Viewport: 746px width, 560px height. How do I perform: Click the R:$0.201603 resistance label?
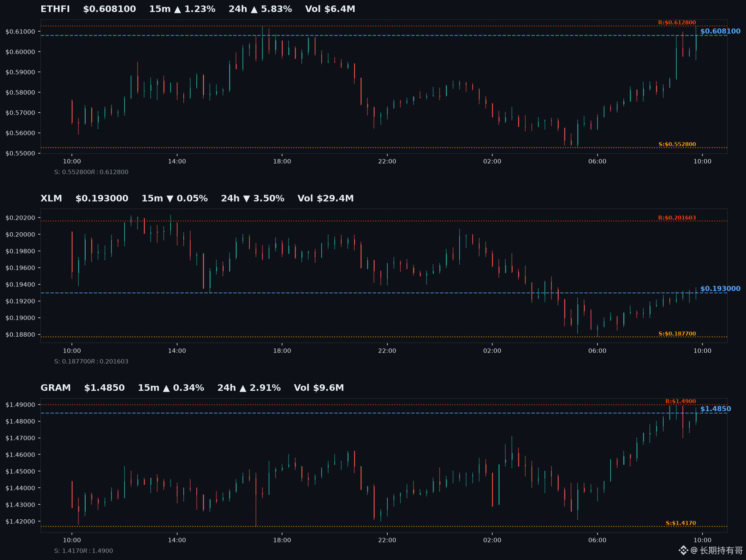(x=677, y=218)
